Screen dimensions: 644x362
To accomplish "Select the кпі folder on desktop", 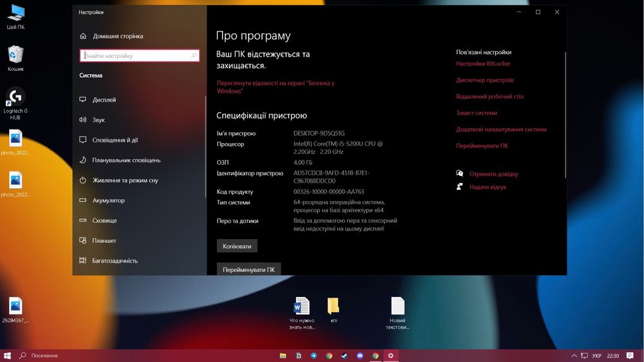I will [x=334, y=310].
